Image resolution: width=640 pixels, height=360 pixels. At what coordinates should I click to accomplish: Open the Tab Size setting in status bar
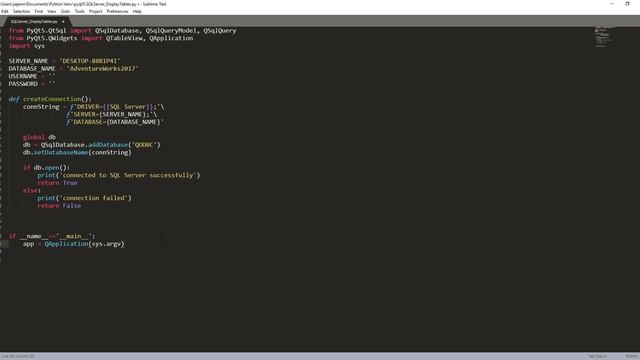(597, 356)
